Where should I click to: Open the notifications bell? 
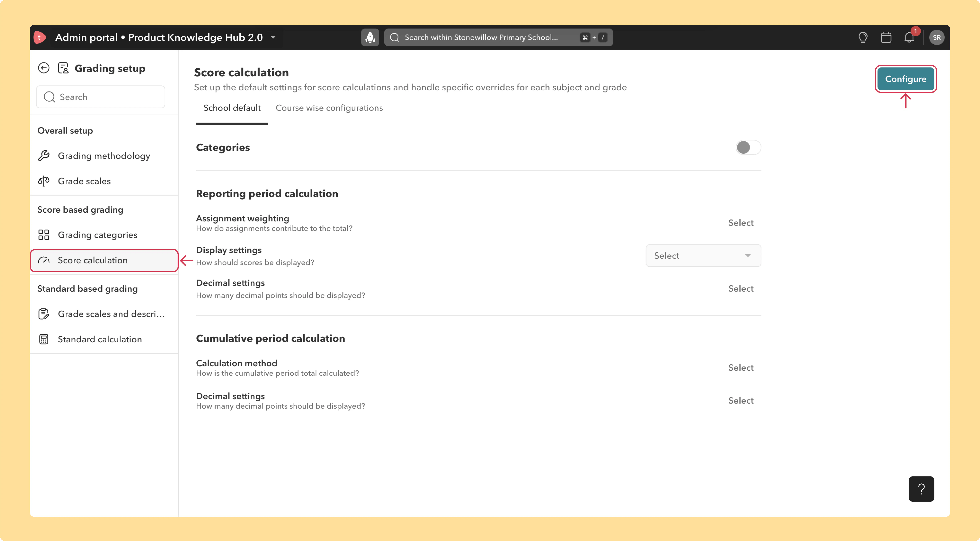[909, 37]
